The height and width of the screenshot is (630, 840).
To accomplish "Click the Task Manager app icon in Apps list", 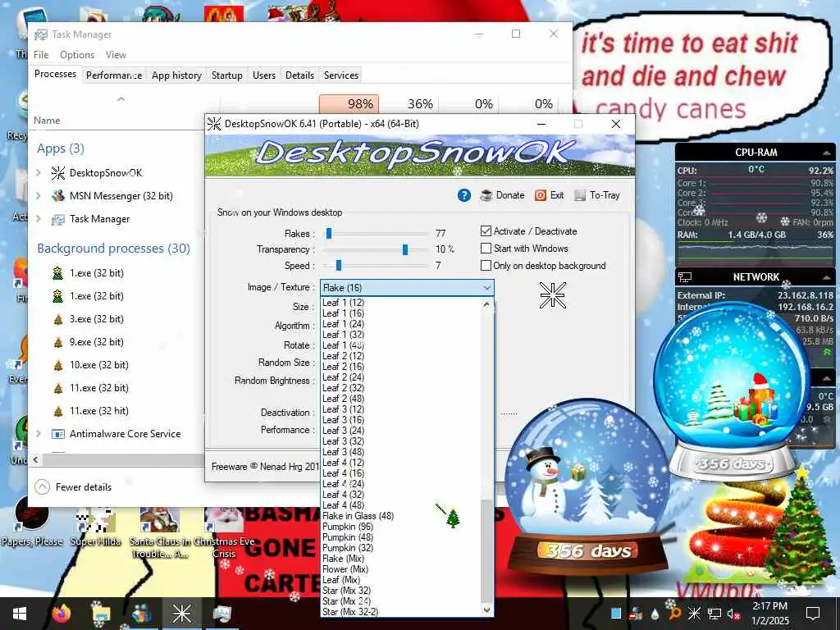I will 58,219.
